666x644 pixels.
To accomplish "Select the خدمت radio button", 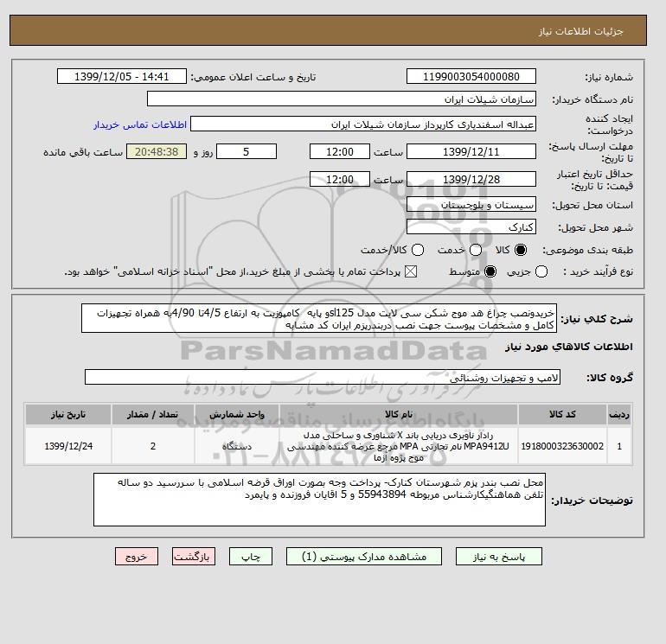I will click(x=476, y=250).
